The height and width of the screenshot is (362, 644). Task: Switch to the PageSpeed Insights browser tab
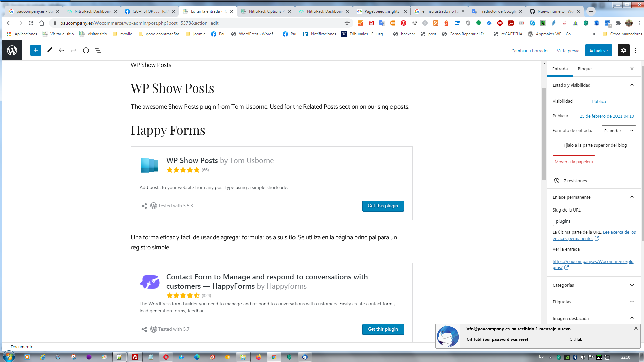[381, 11]
